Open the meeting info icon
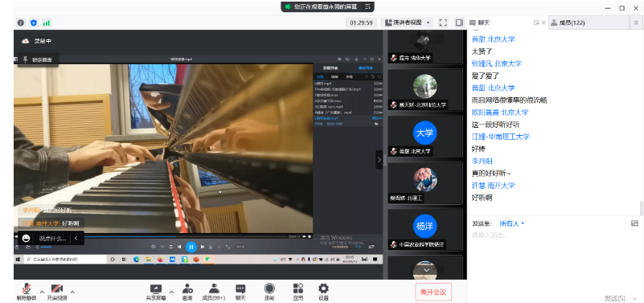644x303 pixels. pyautogui.click(x=21, y=23)
